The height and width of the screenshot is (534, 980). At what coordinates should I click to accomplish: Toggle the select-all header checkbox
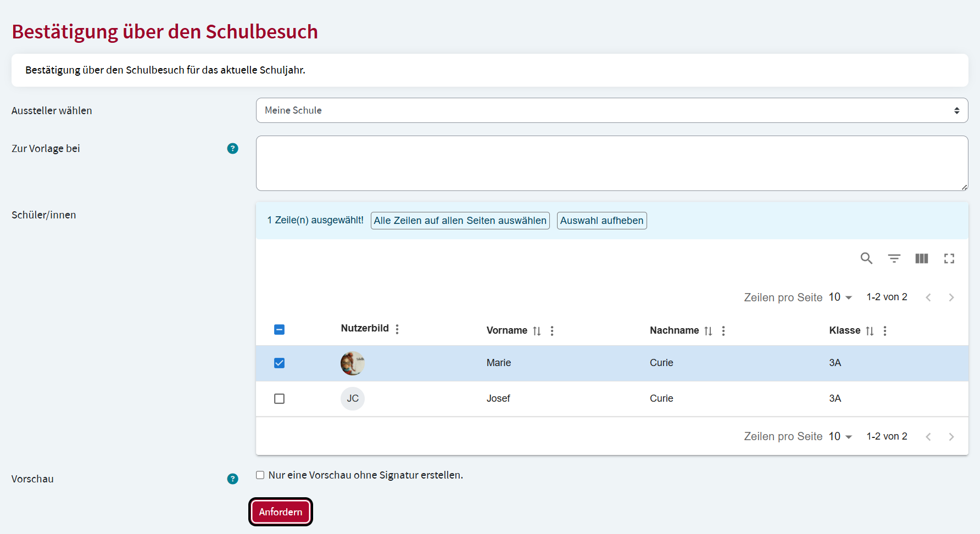279,329
